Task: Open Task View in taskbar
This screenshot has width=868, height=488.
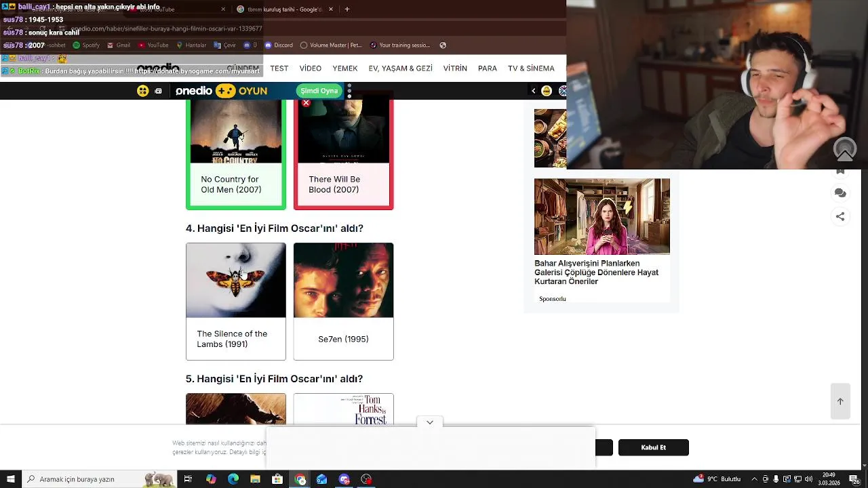Action: (188, 479)
